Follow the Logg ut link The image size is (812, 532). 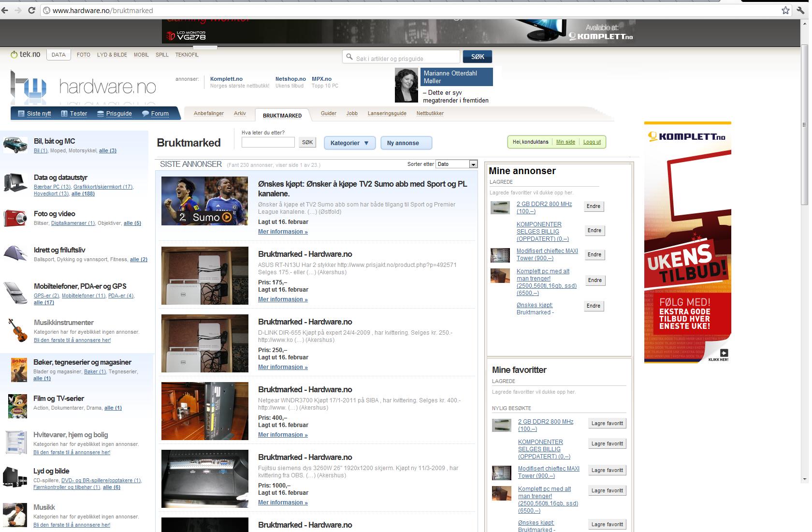click(592, 142)
